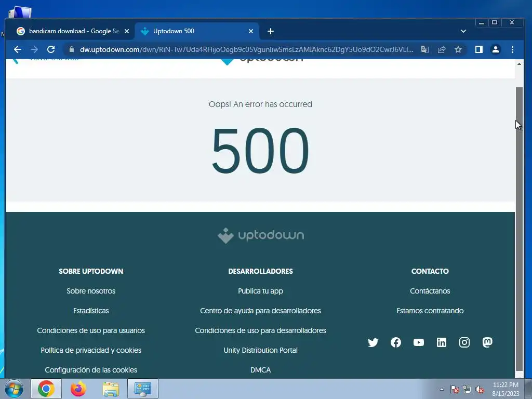The height and width of the screenshot is (399, 532).
Task: Open Política de privacidad y cookies
Action: pyautogui.click(x=91, y=350)
